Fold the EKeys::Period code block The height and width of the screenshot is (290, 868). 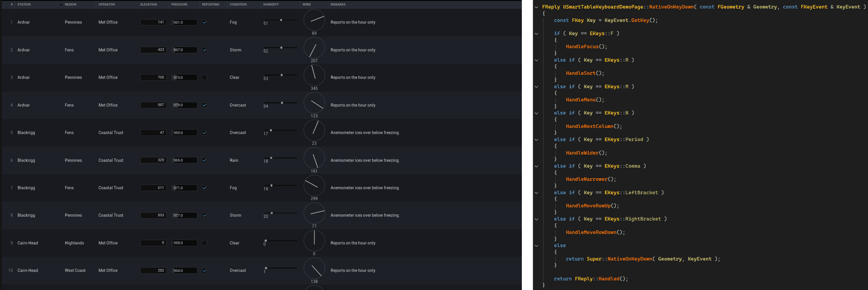pyautogui.click(x=537, y=140)
